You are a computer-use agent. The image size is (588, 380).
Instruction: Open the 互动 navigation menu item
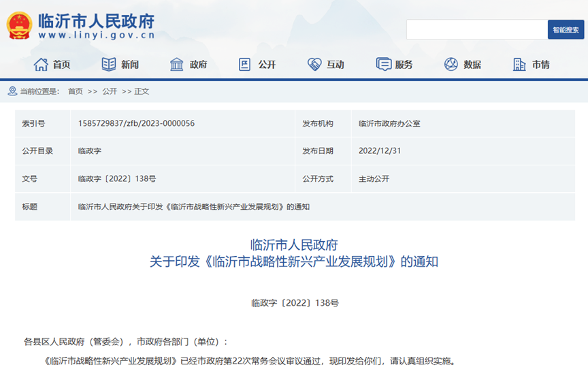coord(336,65)
